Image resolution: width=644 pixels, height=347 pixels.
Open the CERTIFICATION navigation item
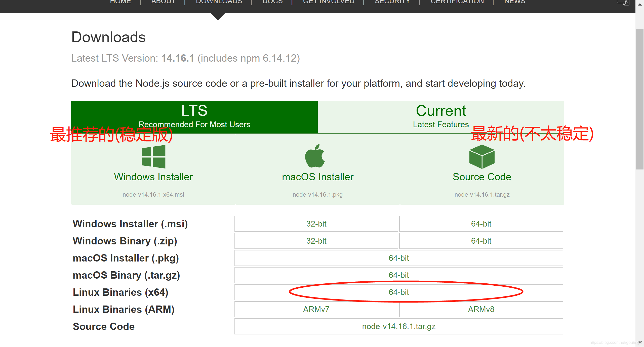coord(457,2)
